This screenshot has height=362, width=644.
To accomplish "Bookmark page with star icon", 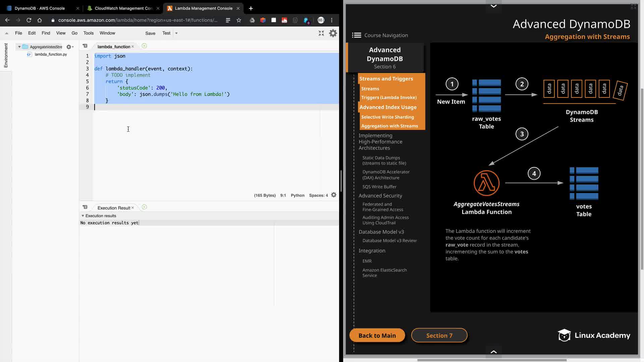I will coord(239,20).
